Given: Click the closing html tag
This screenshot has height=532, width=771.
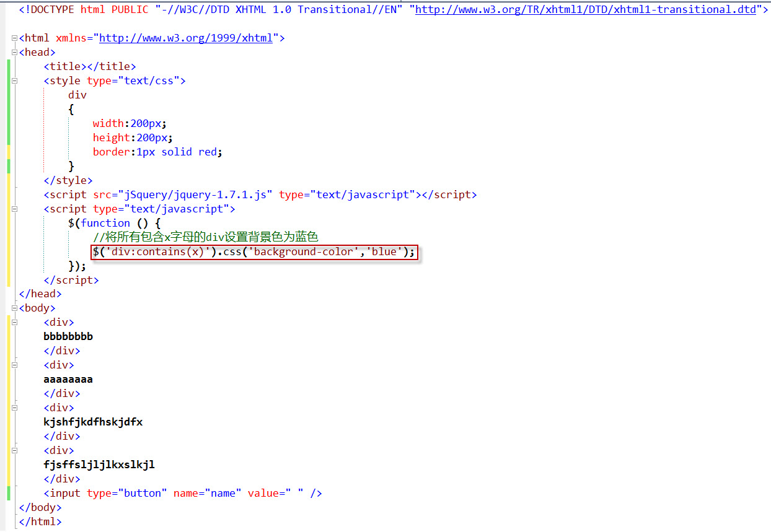Looking at the screenshot, I should pyautogui.click(x=40, y=522).
